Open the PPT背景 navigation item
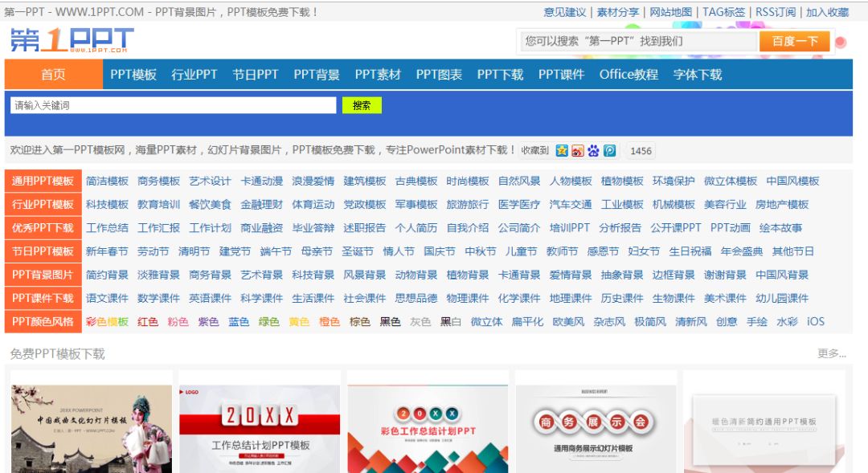 point(317,75)
